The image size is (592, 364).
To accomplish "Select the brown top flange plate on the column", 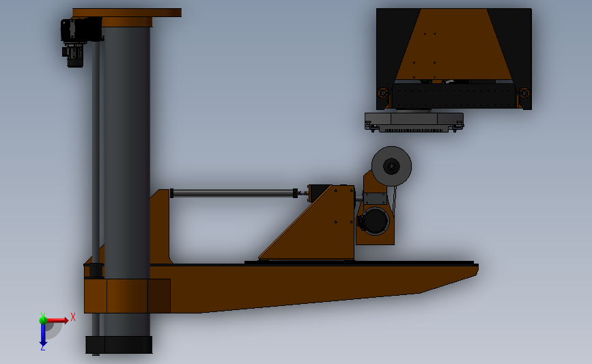I will point(127,13).
